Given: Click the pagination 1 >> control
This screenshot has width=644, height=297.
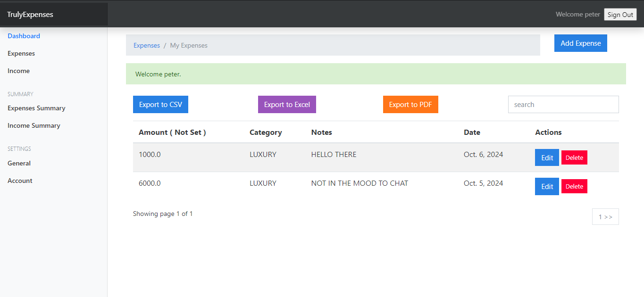Looking at the screenshot, I should point(605,217).
